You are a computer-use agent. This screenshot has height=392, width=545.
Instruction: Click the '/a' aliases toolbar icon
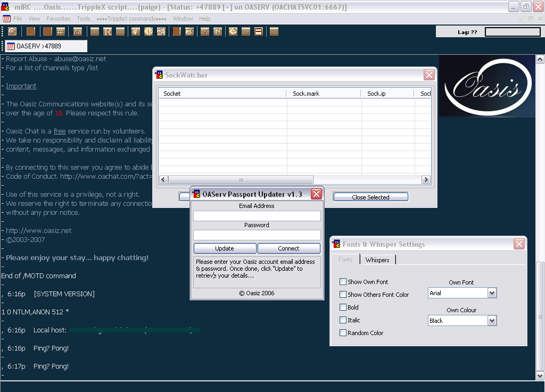pyautogui.click(x=78, y=31)
